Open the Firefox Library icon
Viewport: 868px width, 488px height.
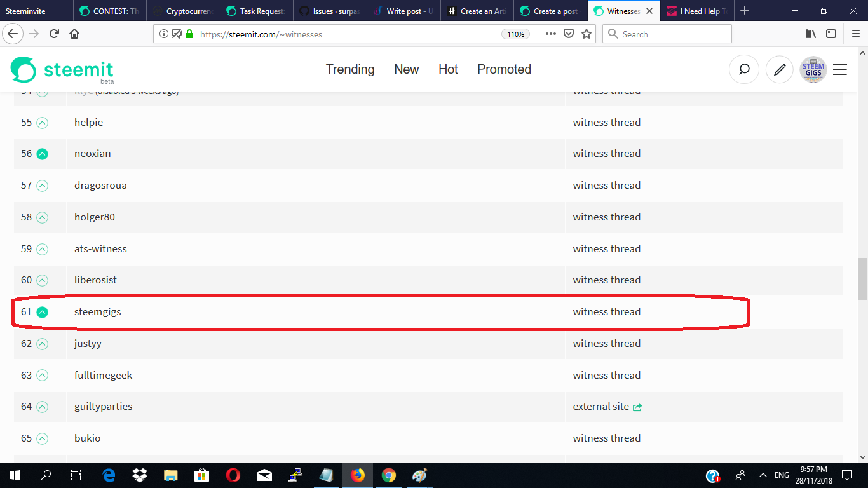point(811,34)
